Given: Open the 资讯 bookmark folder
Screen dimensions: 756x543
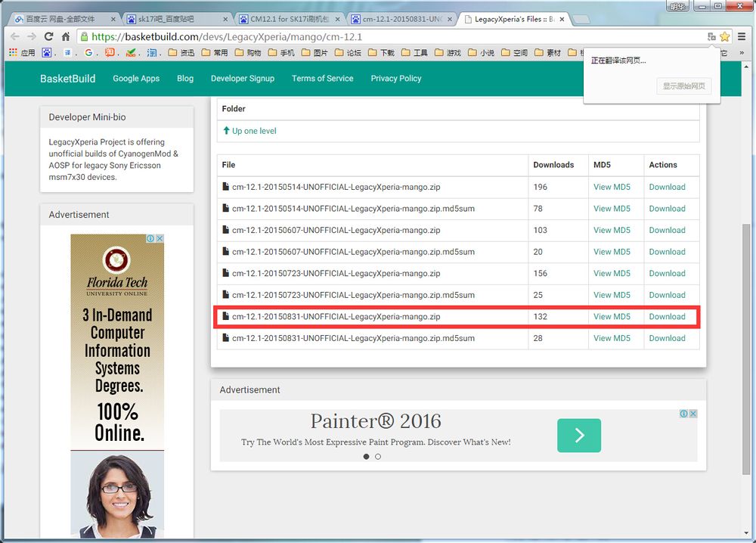Looking at the screenshot, I should click(x=181, y=53).
